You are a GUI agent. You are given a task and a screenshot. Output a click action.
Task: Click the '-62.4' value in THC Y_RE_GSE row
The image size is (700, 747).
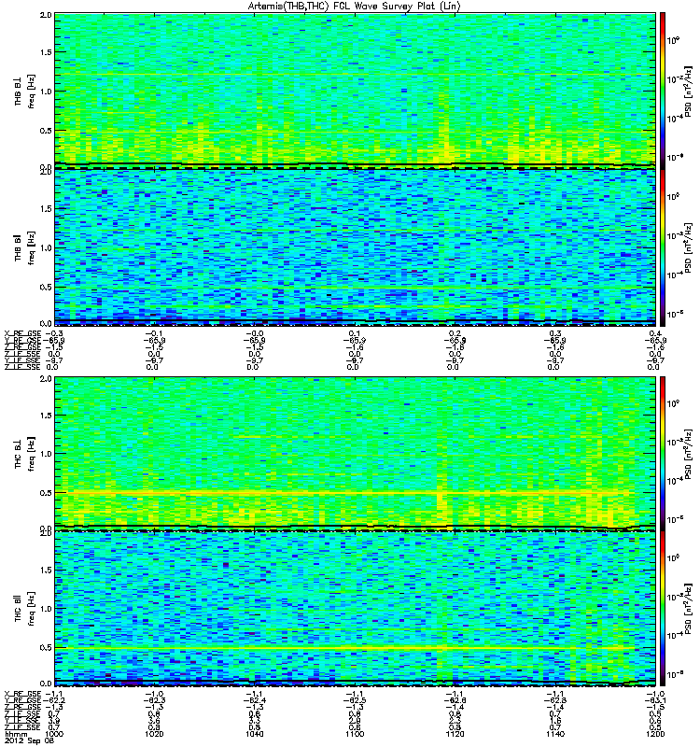point(254,700)
